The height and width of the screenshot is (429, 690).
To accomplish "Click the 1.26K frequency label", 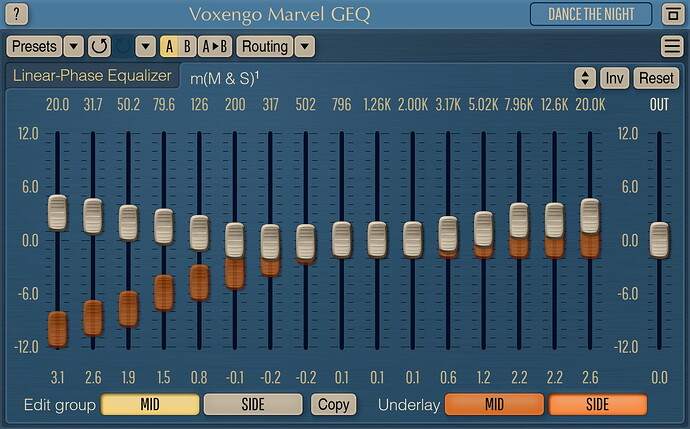I will tap(377, 105).
